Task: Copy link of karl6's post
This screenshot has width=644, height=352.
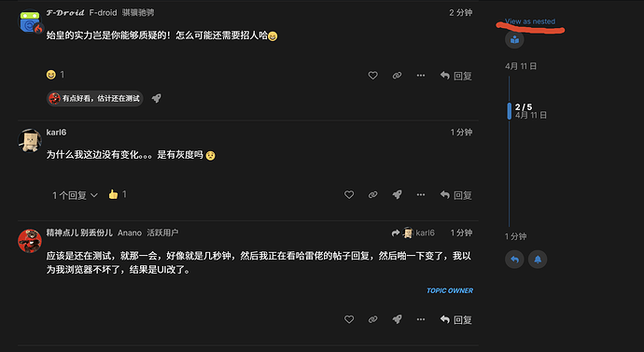Action: [372, 195]
